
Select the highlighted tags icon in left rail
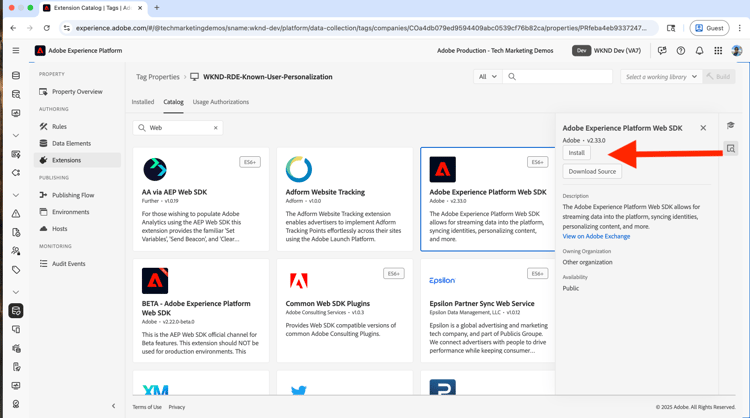click(16, 311)
